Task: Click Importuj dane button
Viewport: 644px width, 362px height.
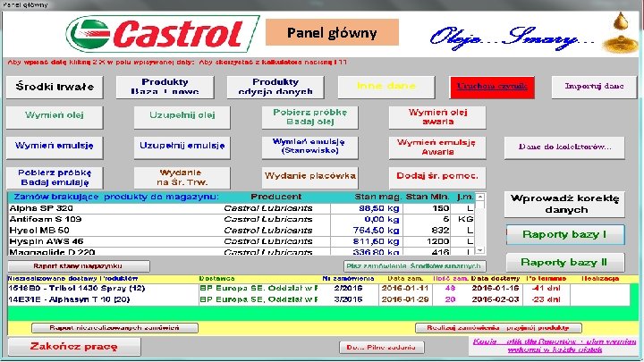Action: [x=594, y=87]
